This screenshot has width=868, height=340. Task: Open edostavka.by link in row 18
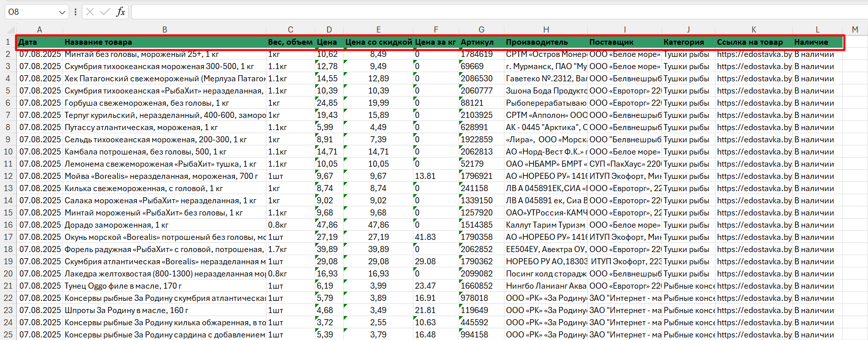point(754,249)
